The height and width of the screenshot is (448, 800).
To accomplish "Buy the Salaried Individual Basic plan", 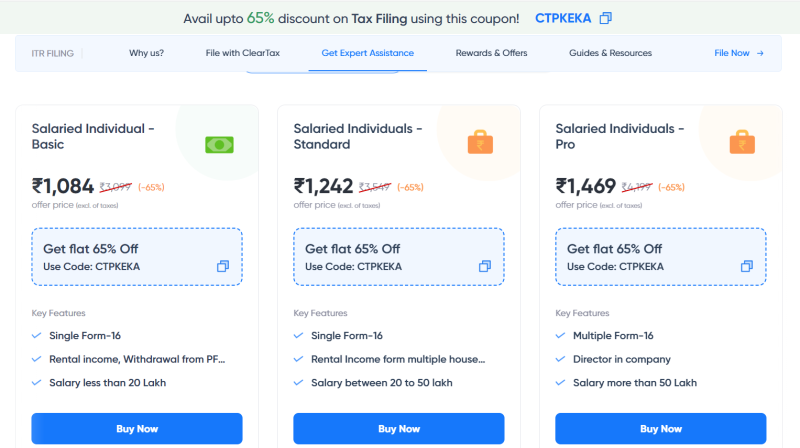I will 137,429.
